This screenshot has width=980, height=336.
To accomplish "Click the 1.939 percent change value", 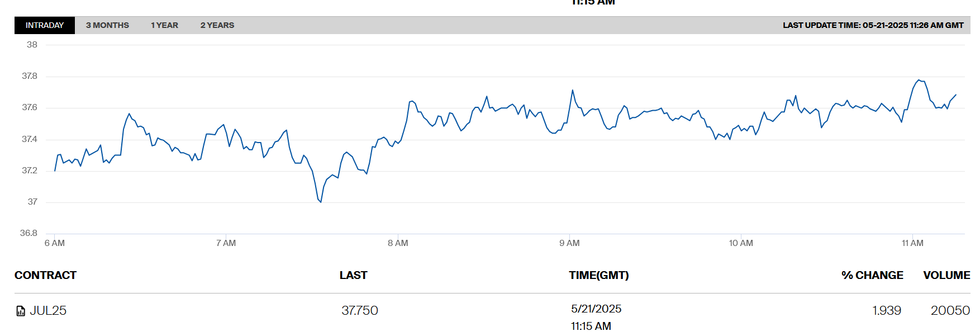I will 886,310.
